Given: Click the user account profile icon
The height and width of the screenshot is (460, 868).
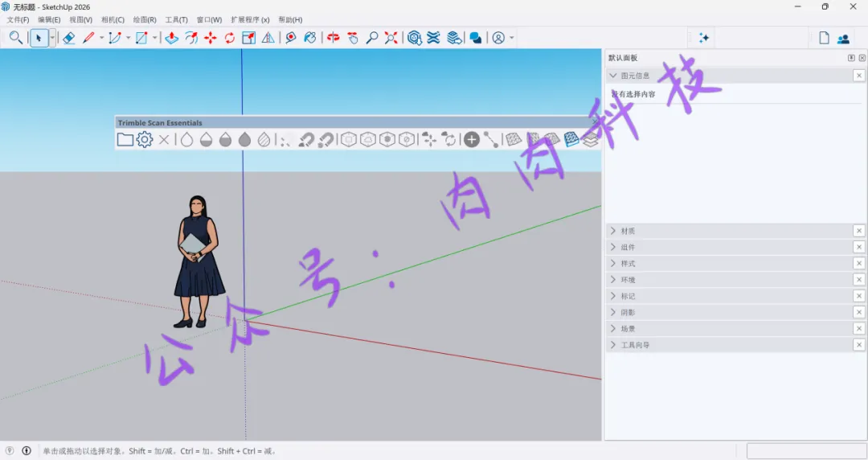Looking at the screenshot, I should [498, 38].
